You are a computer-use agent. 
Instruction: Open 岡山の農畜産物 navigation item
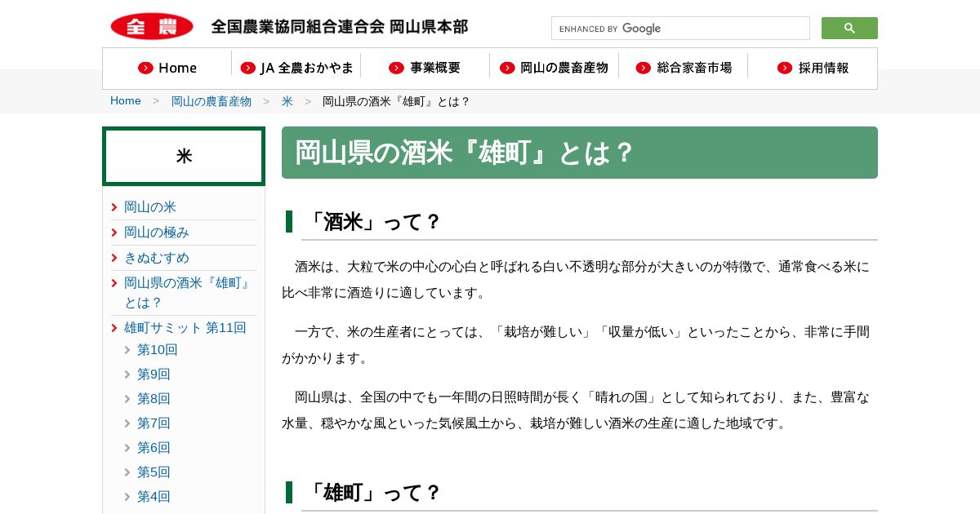(x=554, y=68)
